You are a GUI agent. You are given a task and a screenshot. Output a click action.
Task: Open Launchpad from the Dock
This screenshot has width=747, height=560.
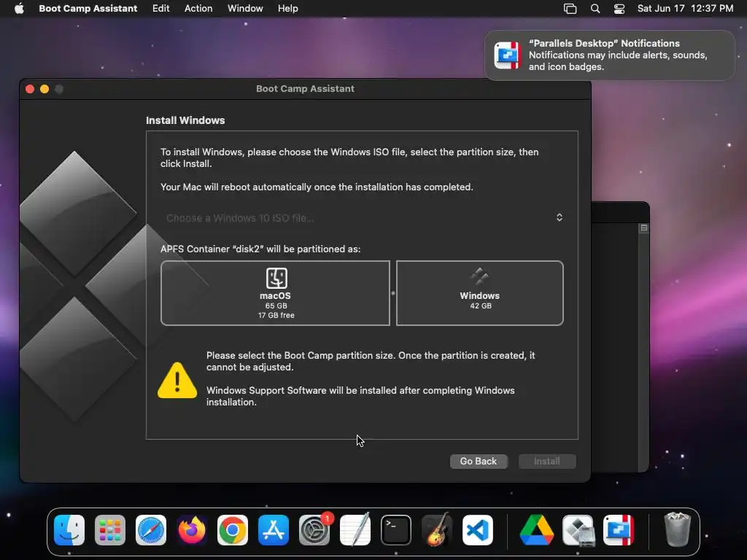pyautogui.click(x=110, y=530)
